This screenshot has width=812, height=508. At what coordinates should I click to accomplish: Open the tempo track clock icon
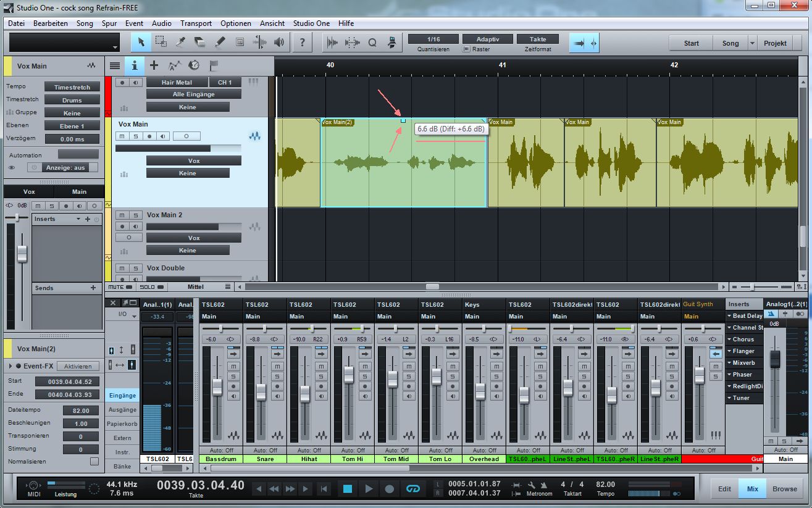pos(194,65)
